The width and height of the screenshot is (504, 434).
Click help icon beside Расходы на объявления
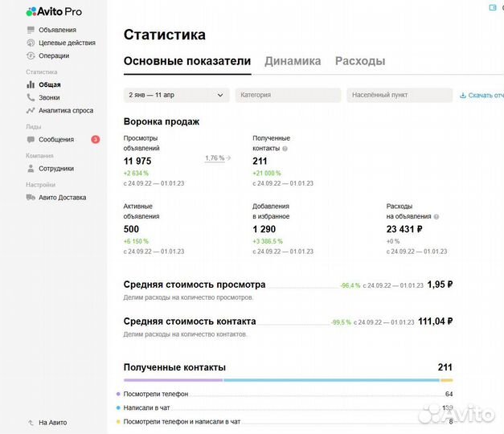click(436, 217)
